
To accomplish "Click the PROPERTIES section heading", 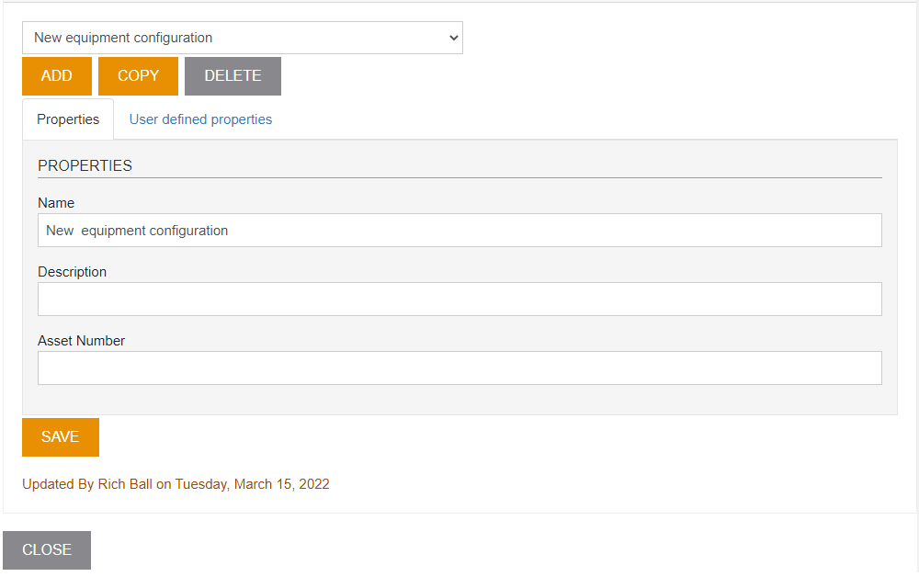I will click(85, 166).
